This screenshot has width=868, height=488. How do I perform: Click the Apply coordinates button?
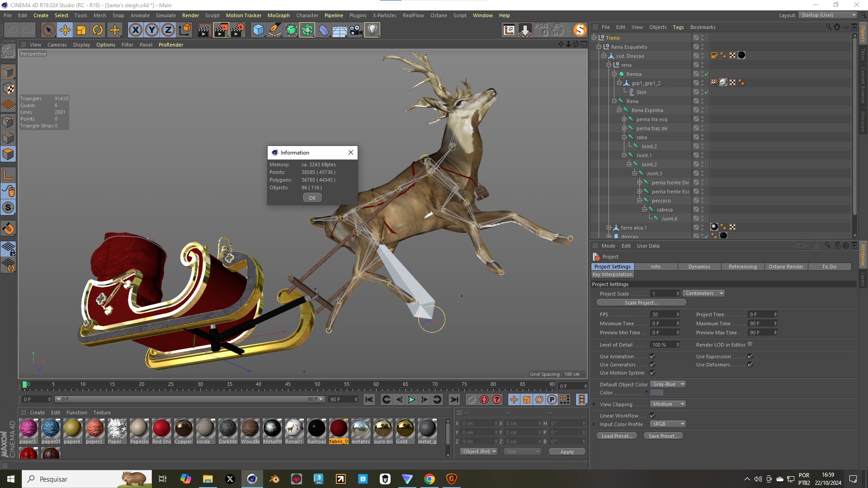(567, 452)
